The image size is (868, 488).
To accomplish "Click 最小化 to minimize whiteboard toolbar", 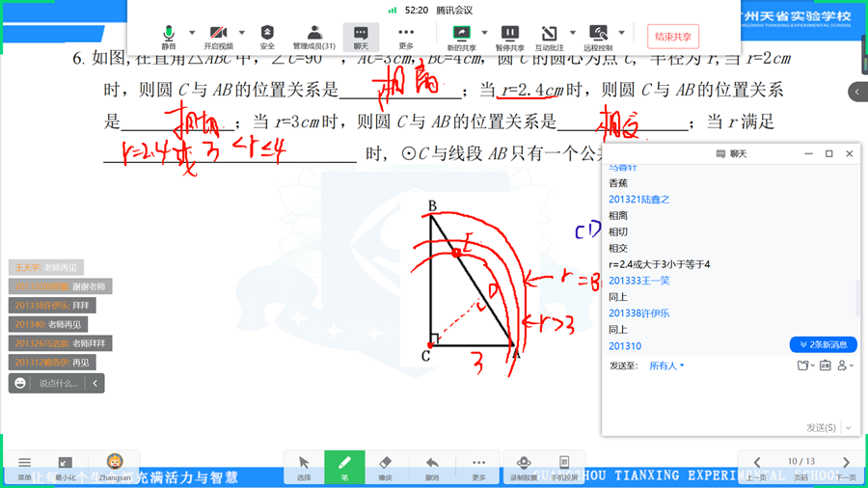I will coord(65,467).
